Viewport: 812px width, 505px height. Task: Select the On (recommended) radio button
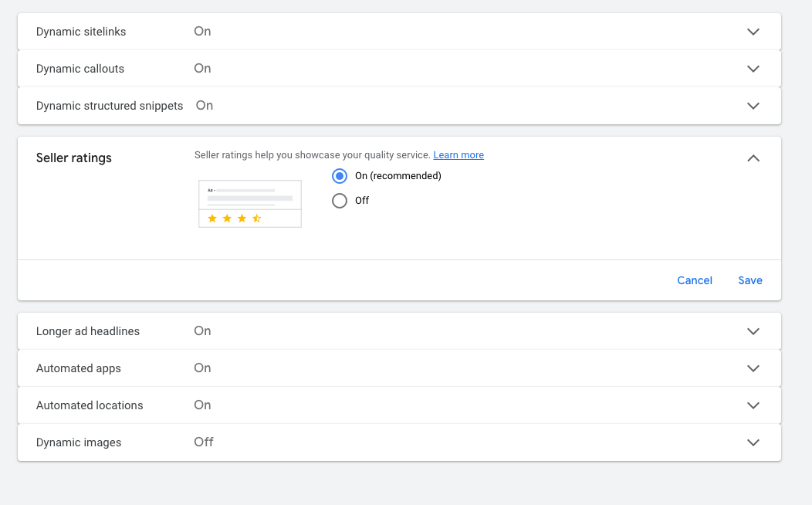coord(340,176)
